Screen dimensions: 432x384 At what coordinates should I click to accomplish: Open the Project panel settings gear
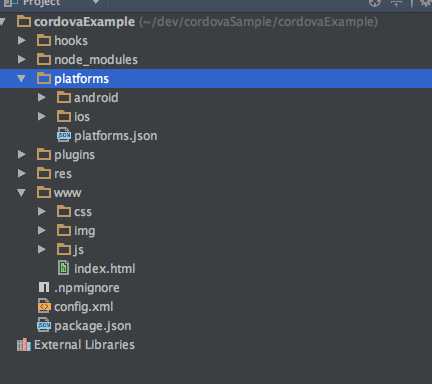tap(426, 3)
